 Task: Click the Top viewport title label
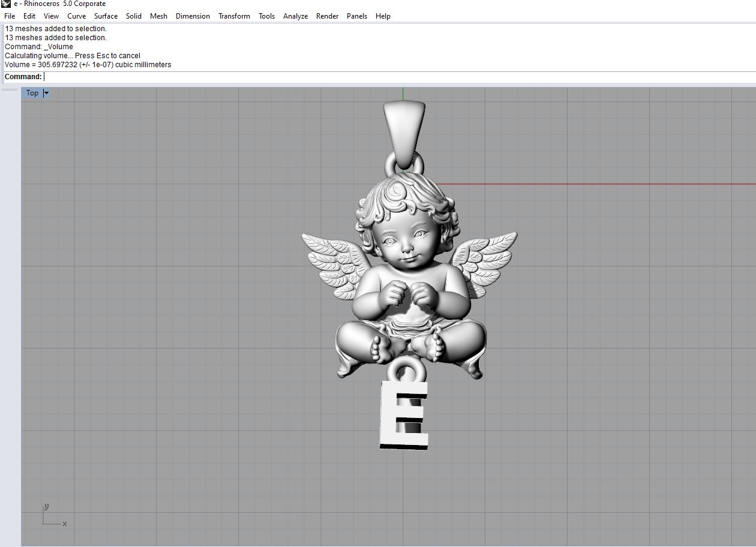coord(32,93)
